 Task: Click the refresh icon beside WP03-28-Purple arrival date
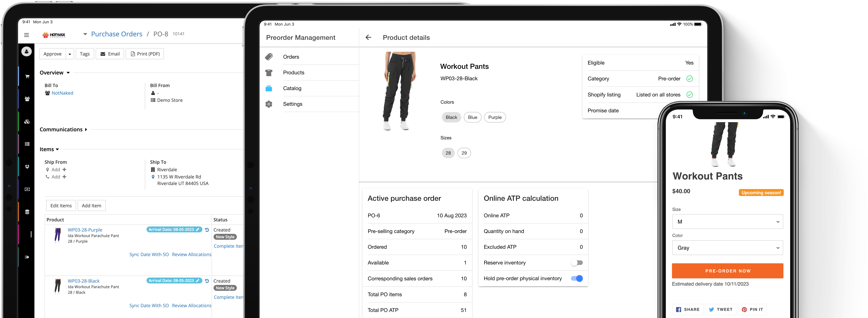coord(207,230)
